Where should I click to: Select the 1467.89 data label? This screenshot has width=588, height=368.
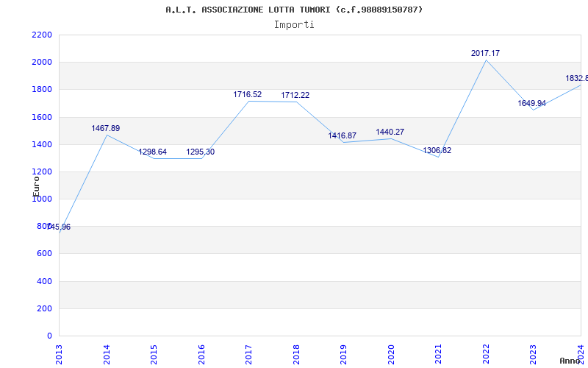click(x=105, y=128)
